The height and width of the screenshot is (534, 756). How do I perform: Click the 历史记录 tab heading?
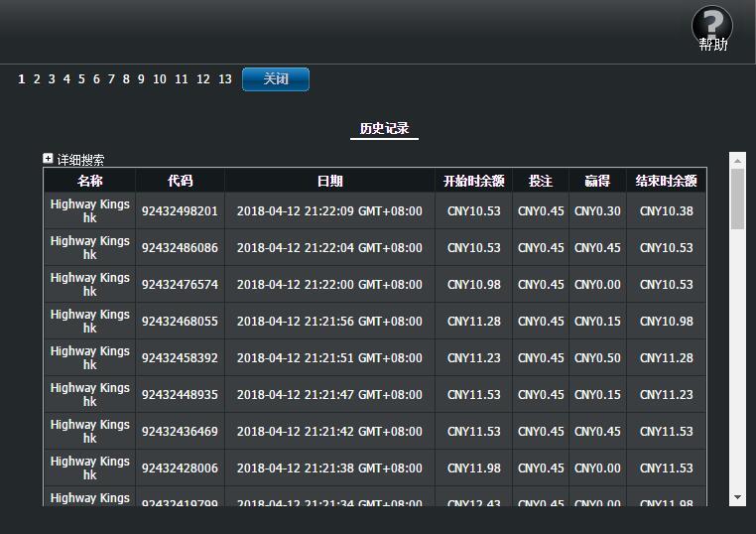384,129
